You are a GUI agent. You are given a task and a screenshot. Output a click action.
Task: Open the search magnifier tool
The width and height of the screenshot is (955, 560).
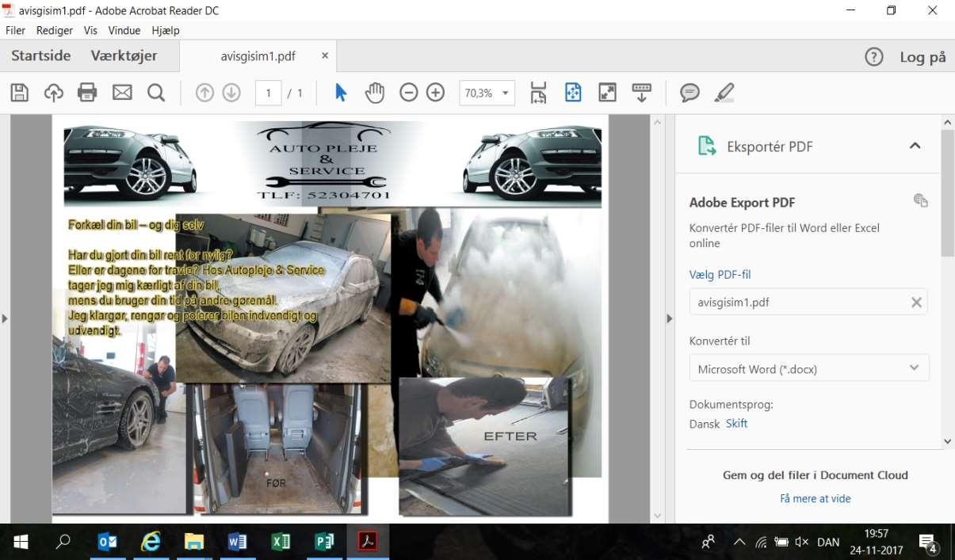(156, 93)
